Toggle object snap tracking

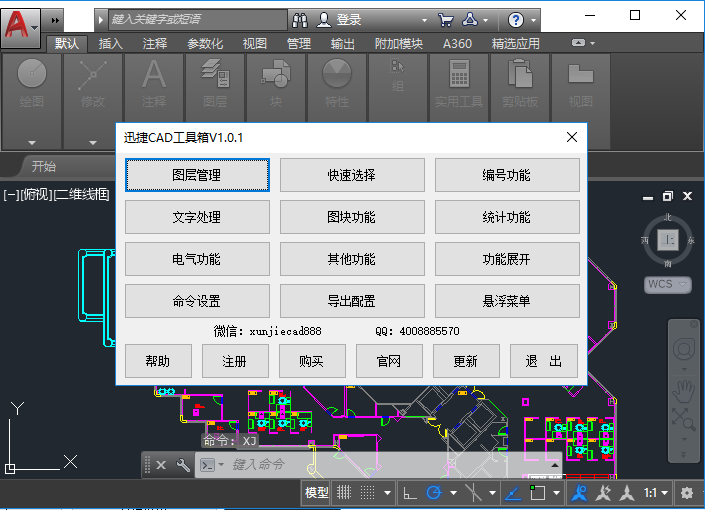(x=513, y=493)
